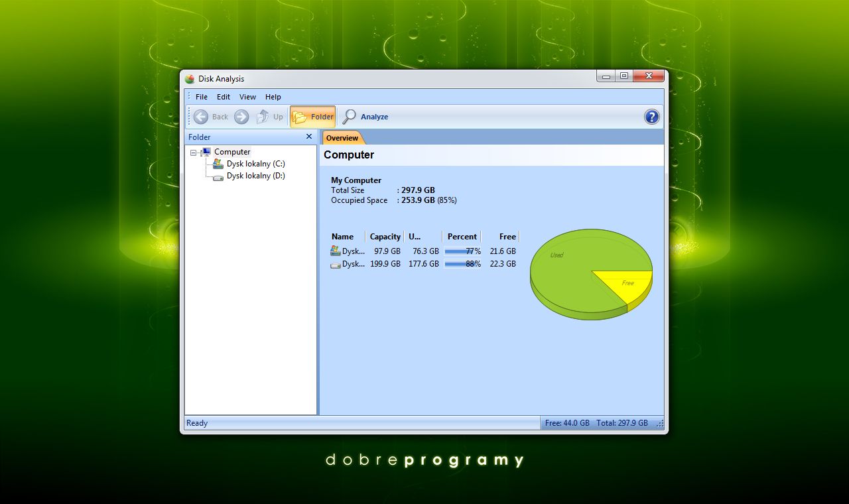This screenshot has height=504, width=849.
Task: Click the 177.6 GB used cell
Action: tap(424, 264)
